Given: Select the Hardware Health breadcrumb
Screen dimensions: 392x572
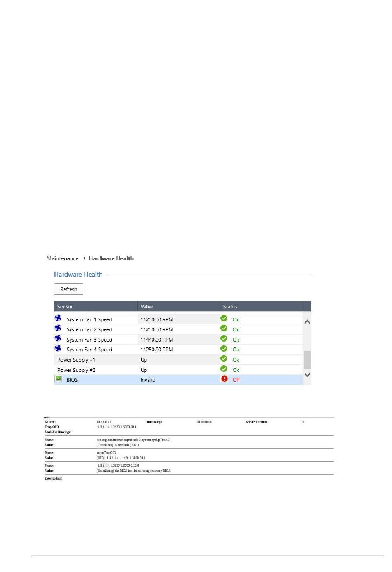Looking at the screenshot, I should 111,258.
